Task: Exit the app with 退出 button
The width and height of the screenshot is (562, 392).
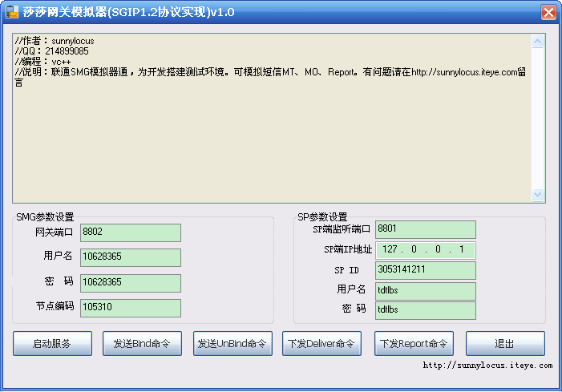Action: coord(505,344)
